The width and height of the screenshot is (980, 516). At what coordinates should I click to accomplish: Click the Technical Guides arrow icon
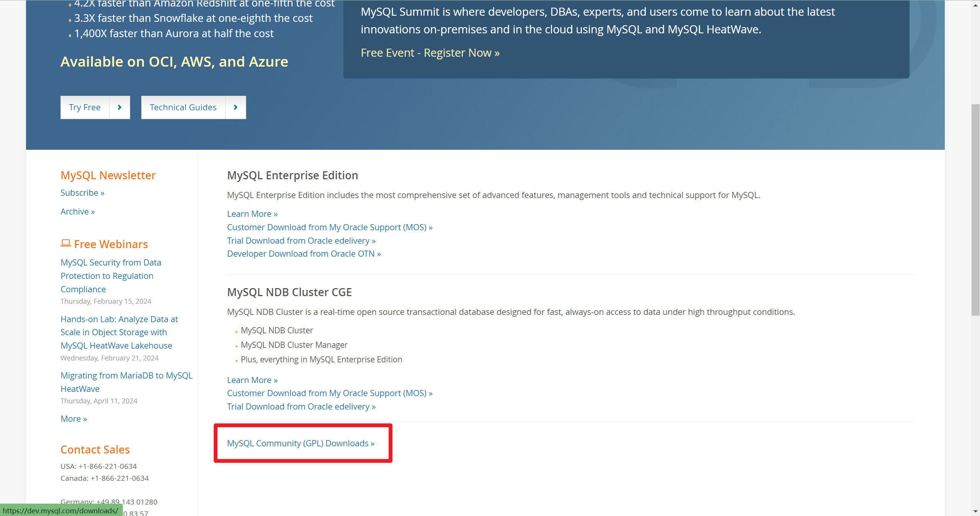(x=235, y=107)
